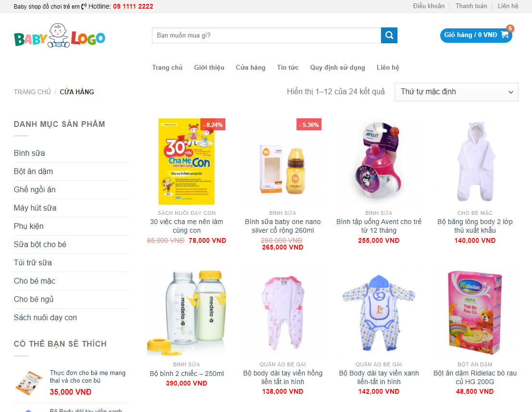Go to the Tin tức menu
Image resolution: width=532 pixels, height=412 pixels.
[x=288, y=67]
